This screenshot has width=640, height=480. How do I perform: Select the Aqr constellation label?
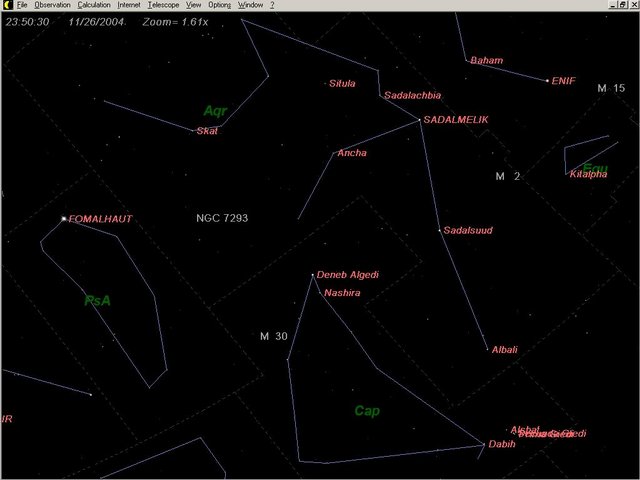pyautogui.click(x=215, y=111)
